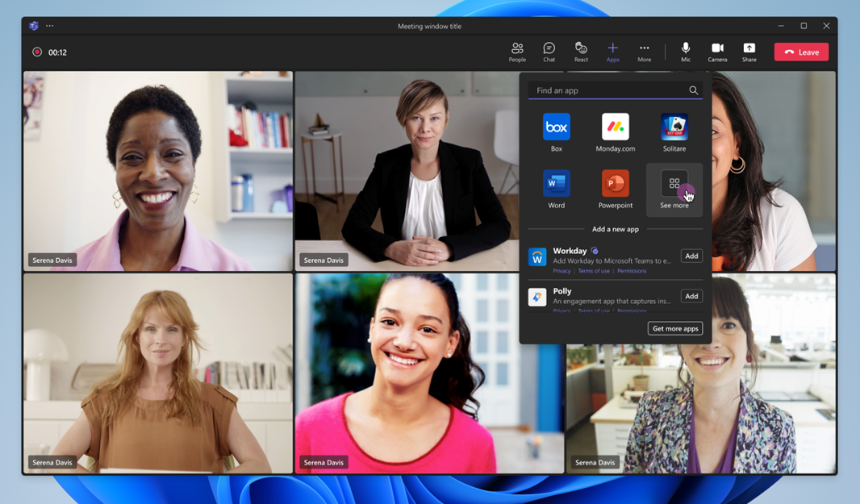Open the Word app
The height and width of the screenshot is (504, 860).
pos(556,190)
